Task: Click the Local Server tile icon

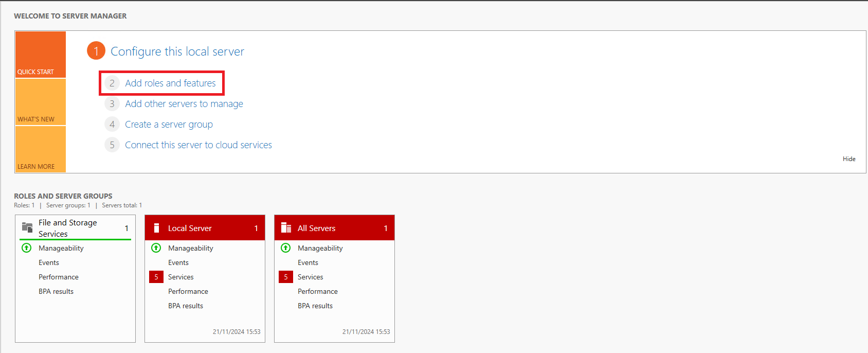Action: pyautogui.click(x=156, y=228)
